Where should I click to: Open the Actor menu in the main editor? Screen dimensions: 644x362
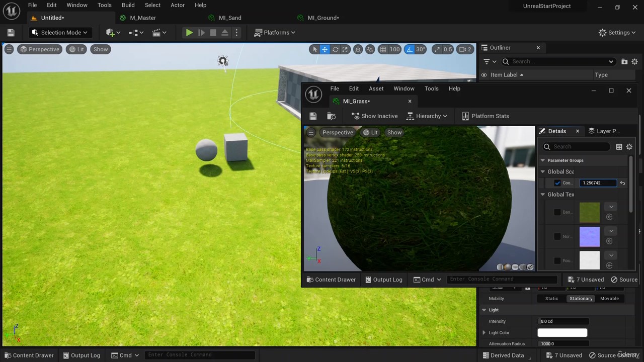click(x=178, y=5)
